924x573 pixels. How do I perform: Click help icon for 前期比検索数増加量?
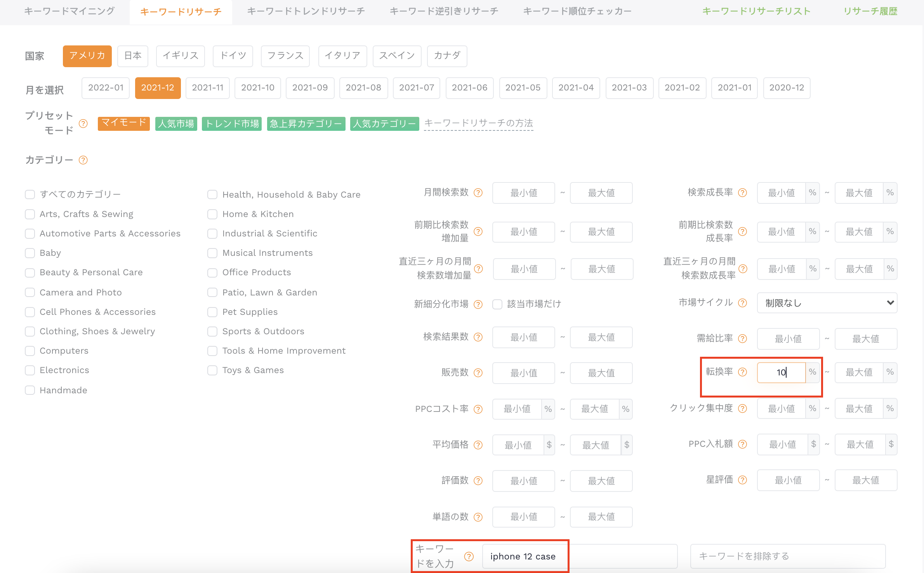[478, 231]
